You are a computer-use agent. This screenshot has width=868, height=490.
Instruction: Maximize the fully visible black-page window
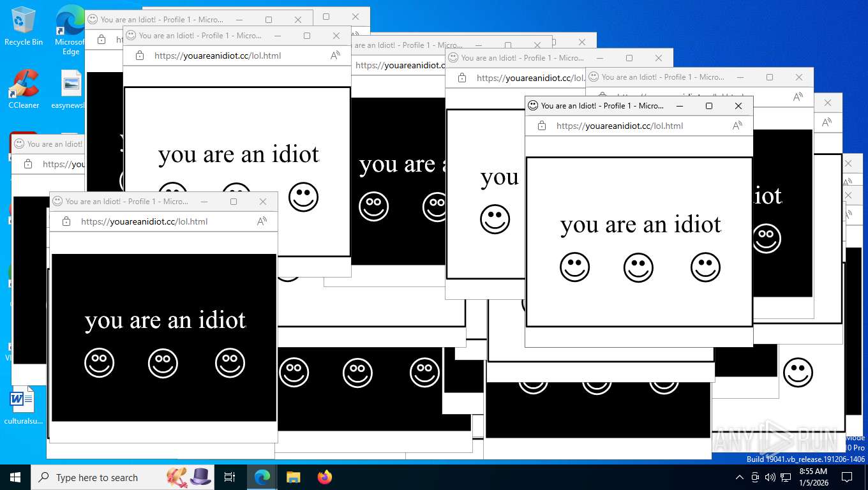234,202
